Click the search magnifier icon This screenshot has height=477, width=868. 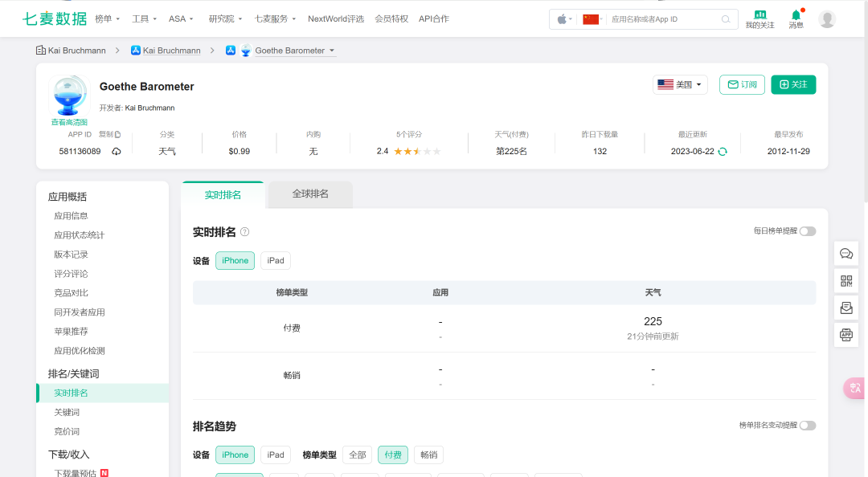(726, 19)
